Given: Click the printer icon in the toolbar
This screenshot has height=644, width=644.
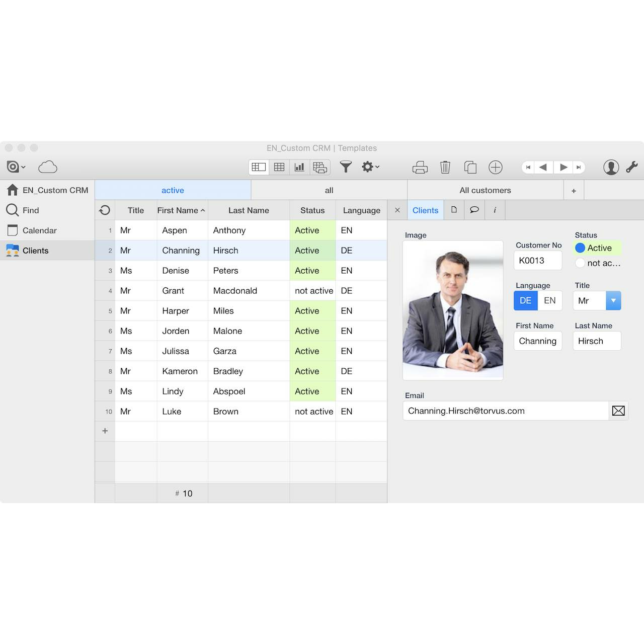Looking at the screenshot, I should (420, 167).
